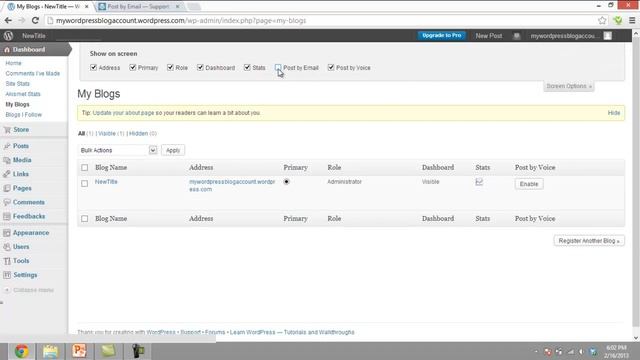This screenshot has width=640, height=360.
Task: Open the Bulk Actions dropdown
Action: (x=118, y=151)
